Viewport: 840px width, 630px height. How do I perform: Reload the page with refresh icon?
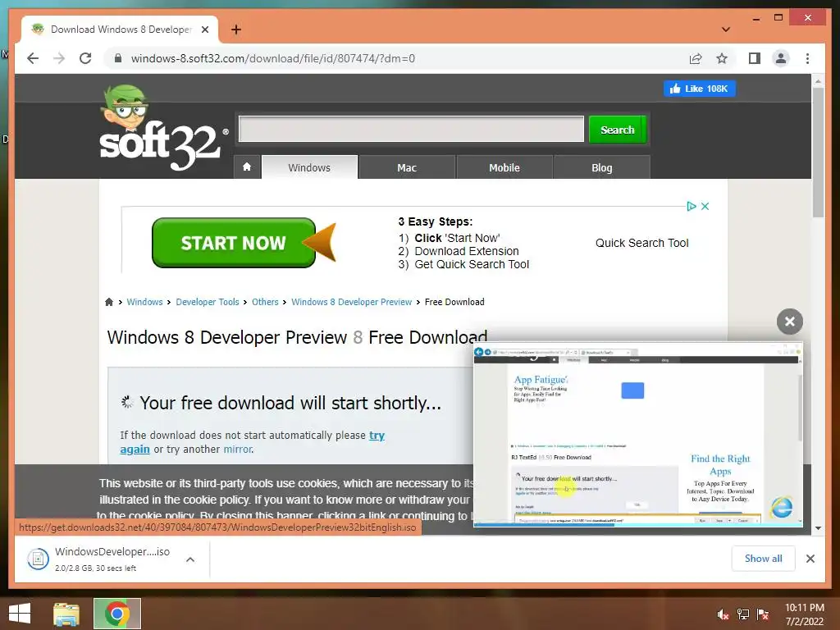tap(85, 58)
